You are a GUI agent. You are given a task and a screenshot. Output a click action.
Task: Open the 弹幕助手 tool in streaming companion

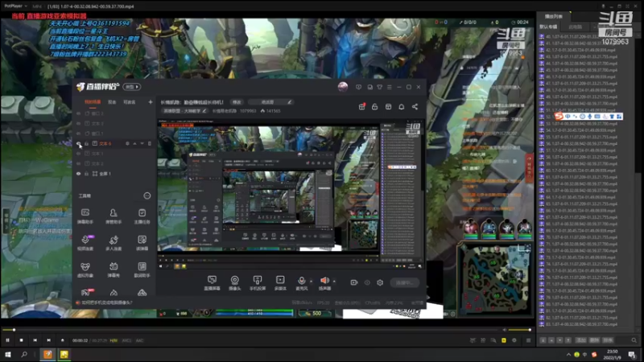(85, 216)
